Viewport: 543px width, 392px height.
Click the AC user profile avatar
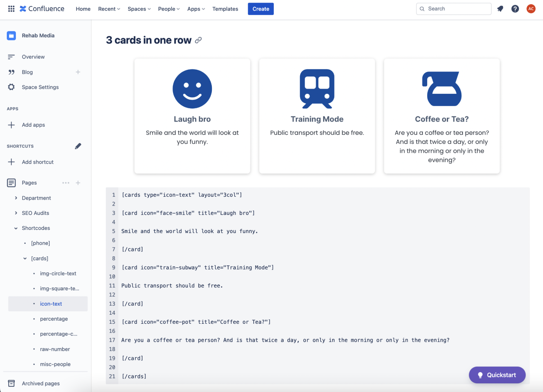pos(531,9)
